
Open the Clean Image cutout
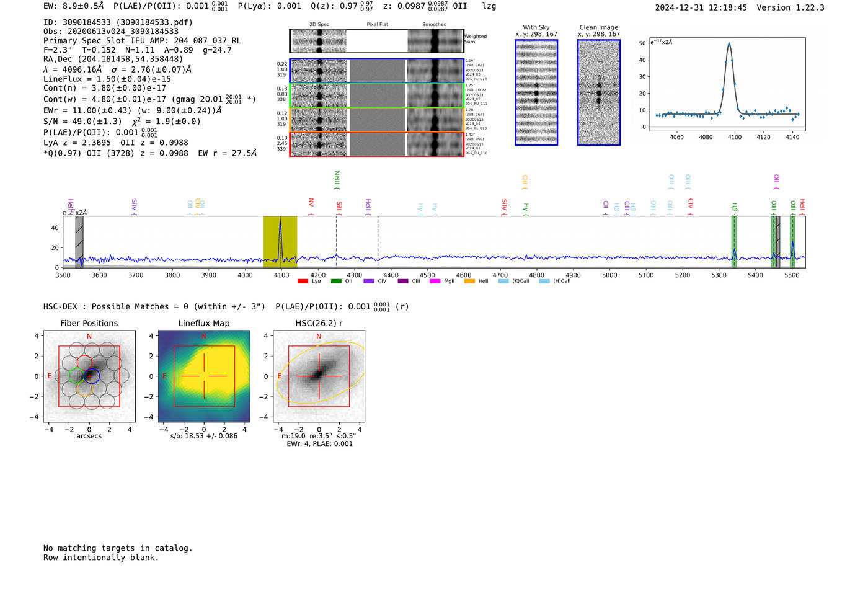click(x=599, y=92)
